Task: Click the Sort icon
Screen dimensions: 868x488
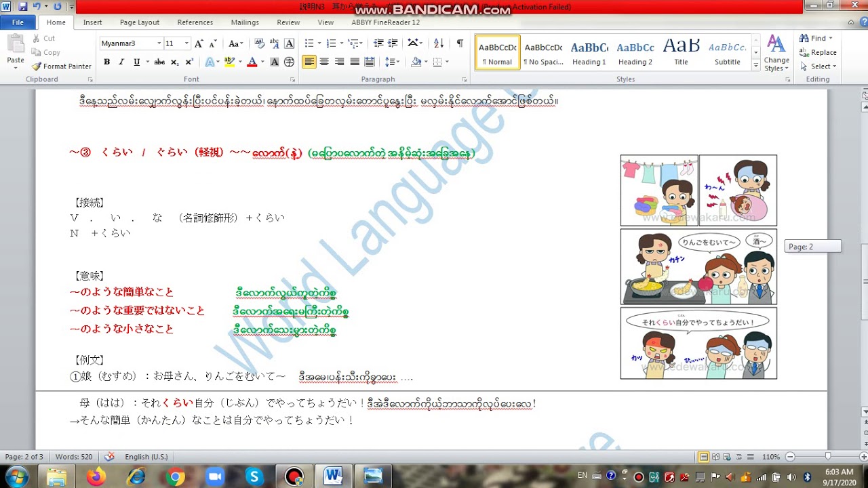Action: [439, 43]
